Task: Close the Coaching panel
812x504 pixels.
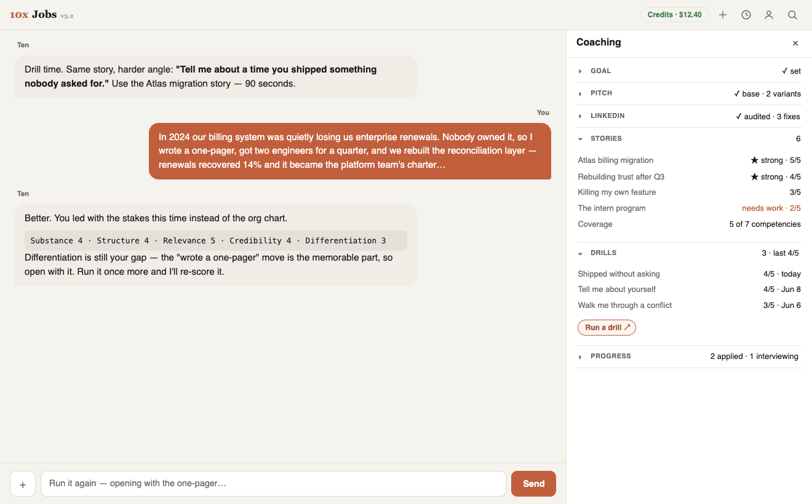Action: (x=795, y=43)
